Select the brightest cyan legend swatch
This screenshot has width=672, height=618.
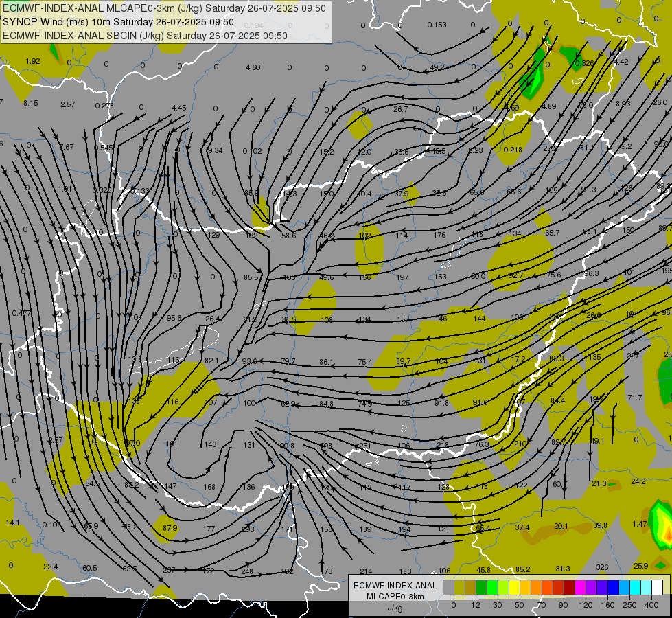635,587
